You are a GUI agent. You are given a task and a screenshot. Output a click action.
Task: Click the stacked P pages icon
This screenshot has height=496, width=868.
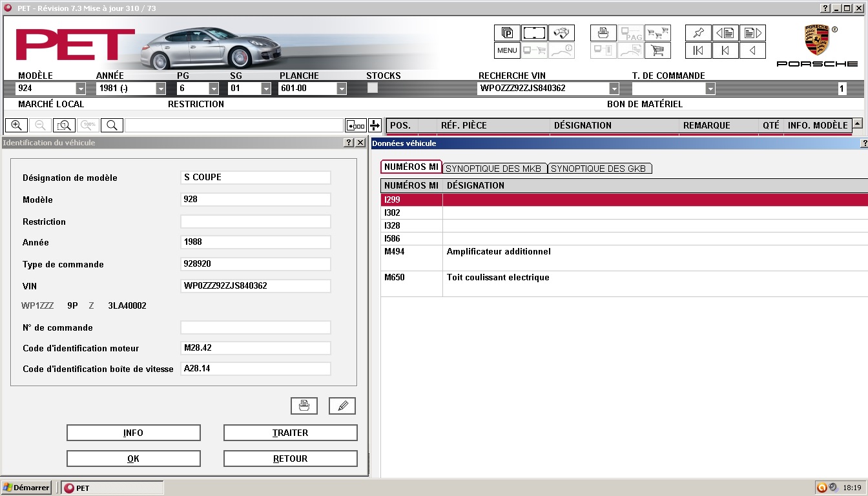pyautogui.click(x=507, y=33)
